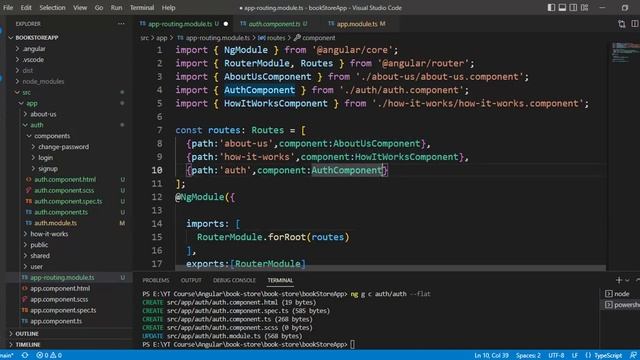Screen dimensions: 640x360
Task: Open Edit menu
Action: click(26, 7)
